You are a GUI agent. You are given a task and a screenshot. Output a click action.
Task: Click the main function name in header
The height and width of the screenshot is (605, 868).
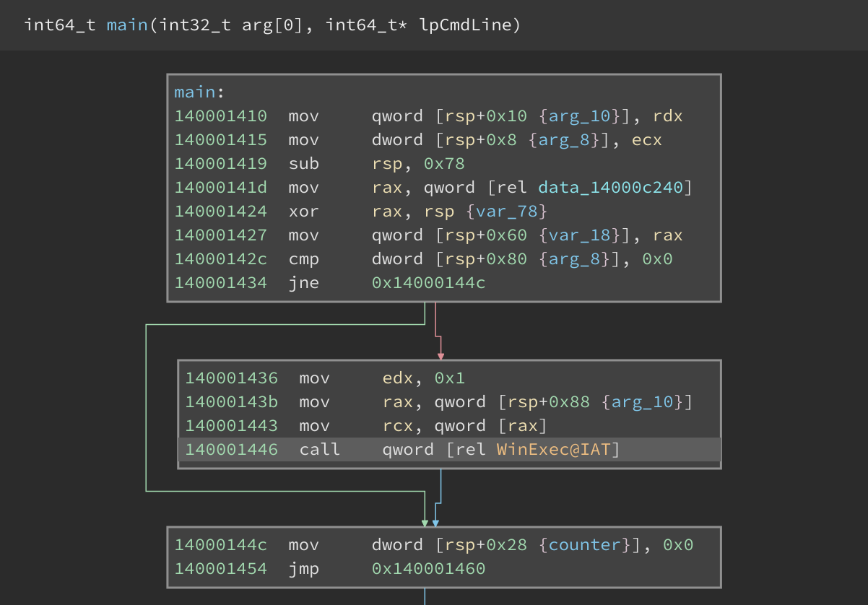click(127, 25)
